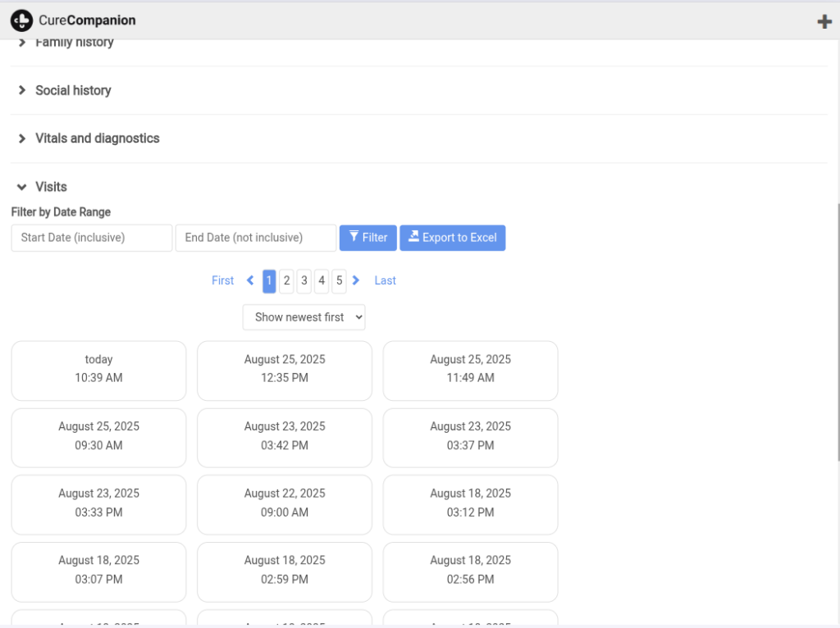Open August 25, 2025 12:35 PM visit
Screen dimensions: 840x628
pos(285,370)
